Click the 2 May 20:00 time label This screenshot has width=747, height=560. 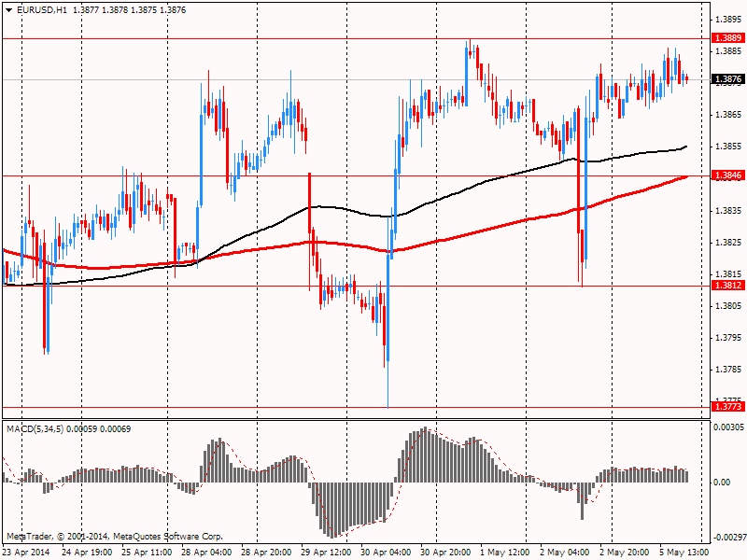tap(625, 553)
